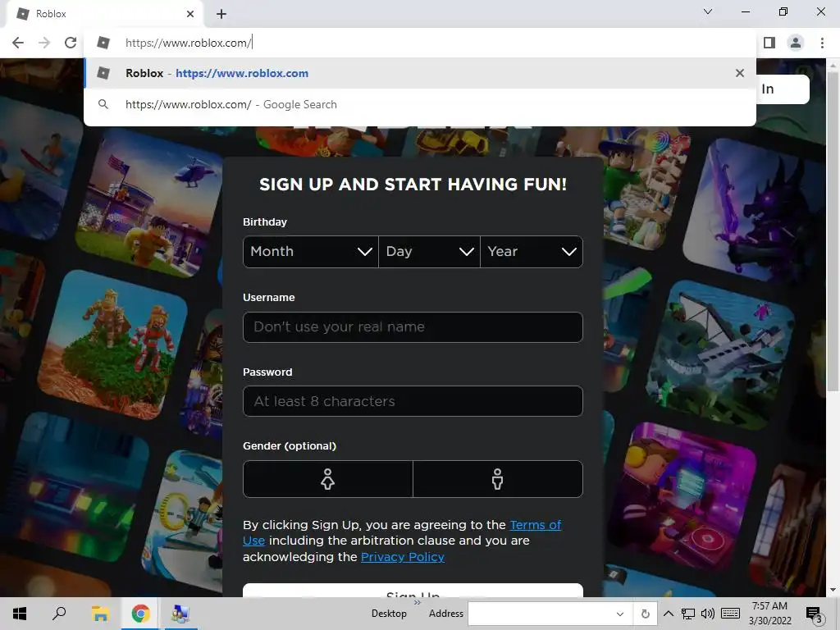Open the volume speaker tray icon
840x630 pixels.
pos(708,614)
